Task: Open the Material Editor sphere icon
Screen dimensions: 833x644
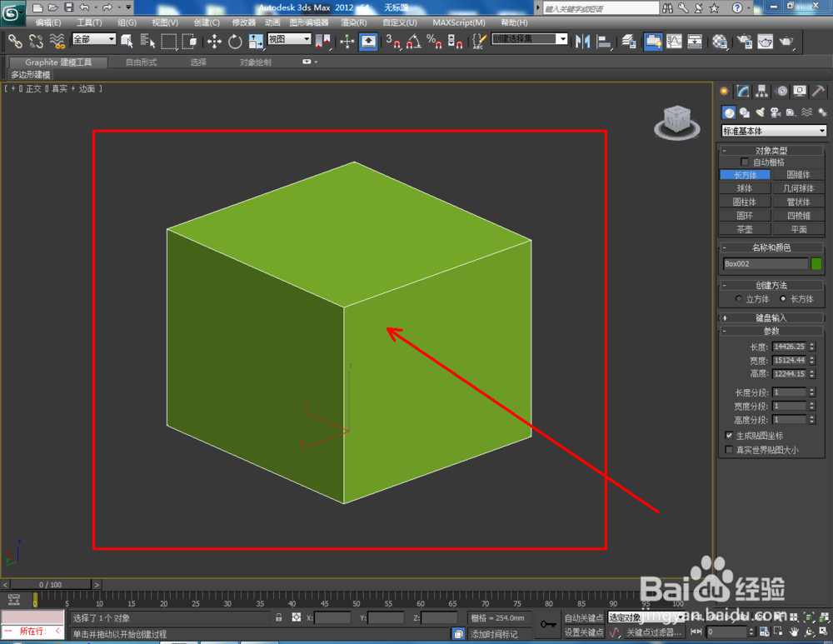Action: pyautogui.click(x=720, y=42)
